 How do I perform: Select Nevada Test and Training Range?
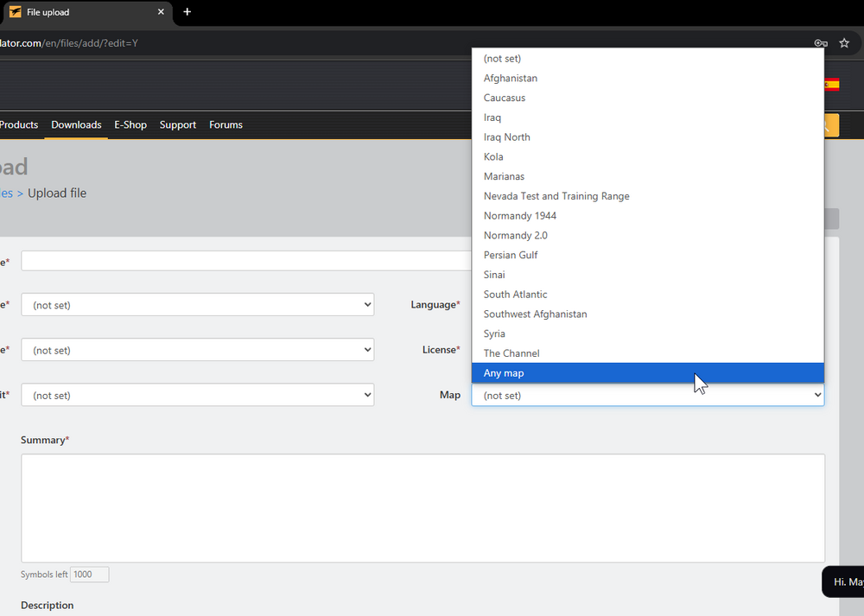pos(648,196)
